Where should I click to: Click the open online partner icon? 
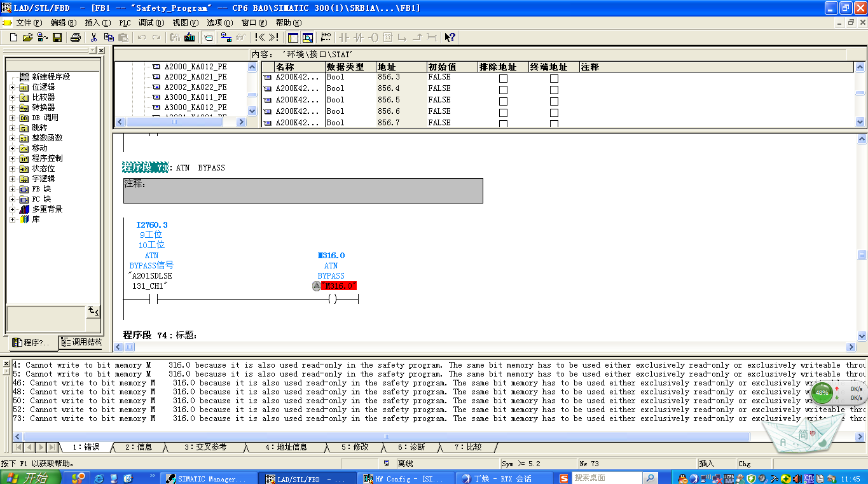[x=42, y=38]
